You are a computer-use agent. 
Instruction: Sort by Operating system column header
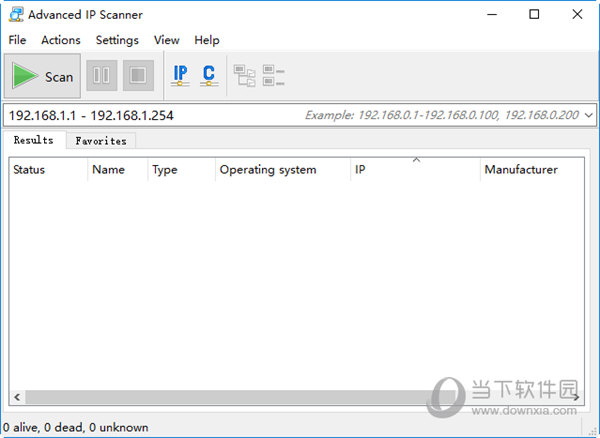[283, 169]
